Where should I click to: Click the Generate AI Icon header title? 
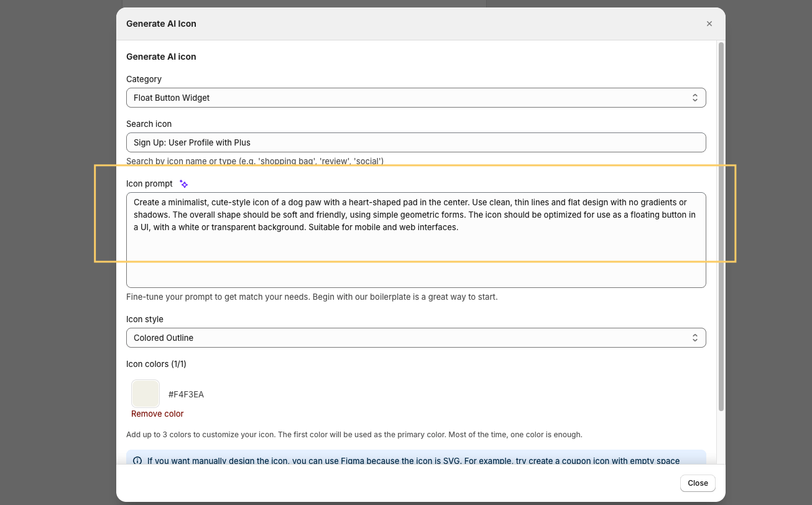[161, 24]
